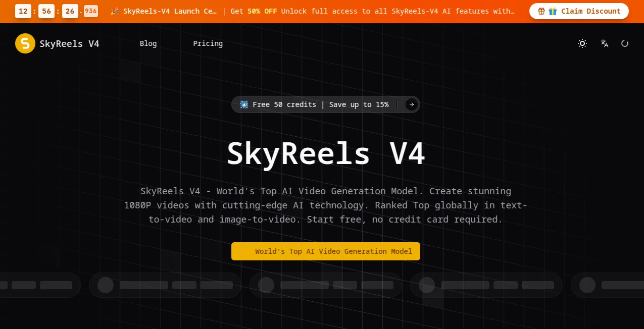Click the sparkle icon before Free 50 credits
Screen dimensions: 644x329
pos(244,104)
